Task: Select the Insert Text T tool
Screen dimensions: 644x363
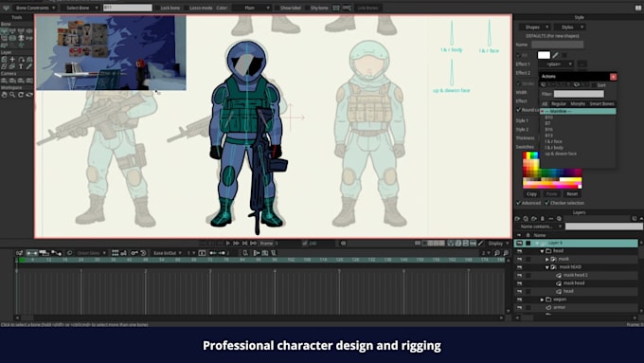Action: [21, 66]
